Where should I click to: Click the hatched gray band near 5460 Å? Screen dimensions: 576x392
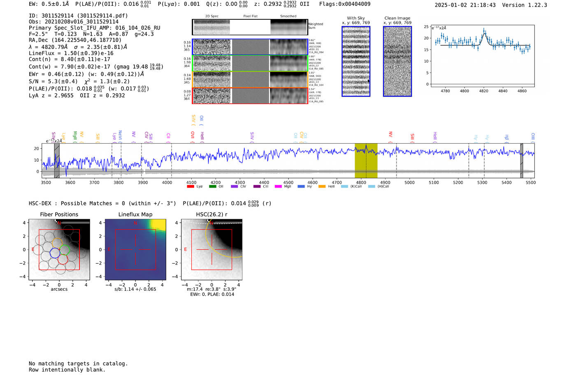(x=522, y=160)
